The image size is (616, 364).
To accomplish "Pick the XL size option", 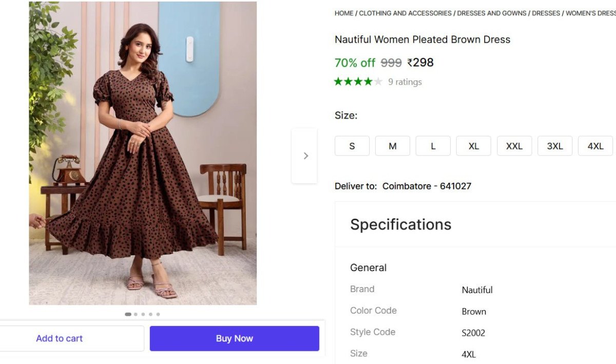I will click(x=474, y=146).
